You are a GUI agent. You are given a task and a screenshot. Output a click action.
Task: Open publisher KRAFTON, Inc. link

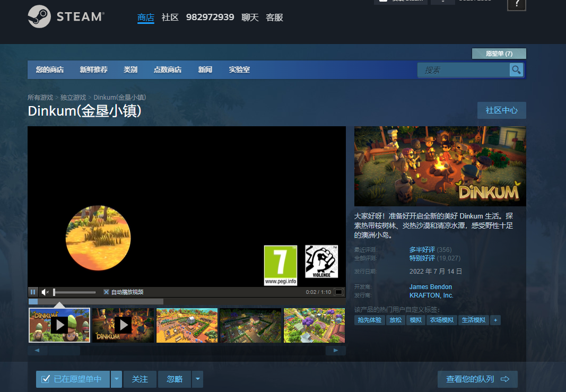431,295
